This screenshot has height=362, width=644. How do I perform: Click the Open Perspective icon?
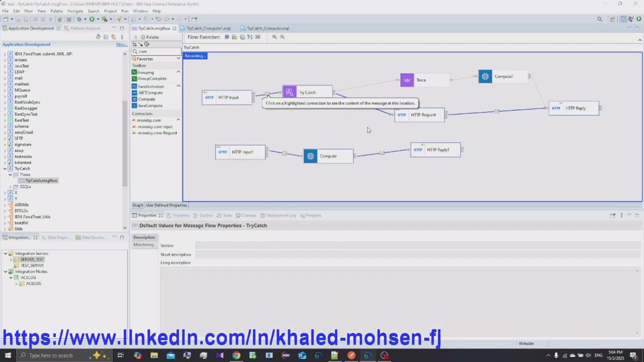tap(612, 19)
